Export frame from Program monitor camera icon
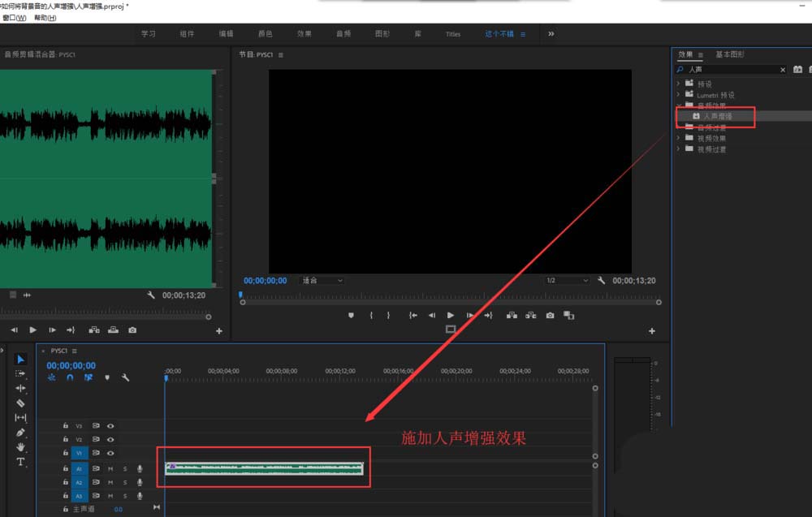The image size is (812, 517). (x=550, y=315)
